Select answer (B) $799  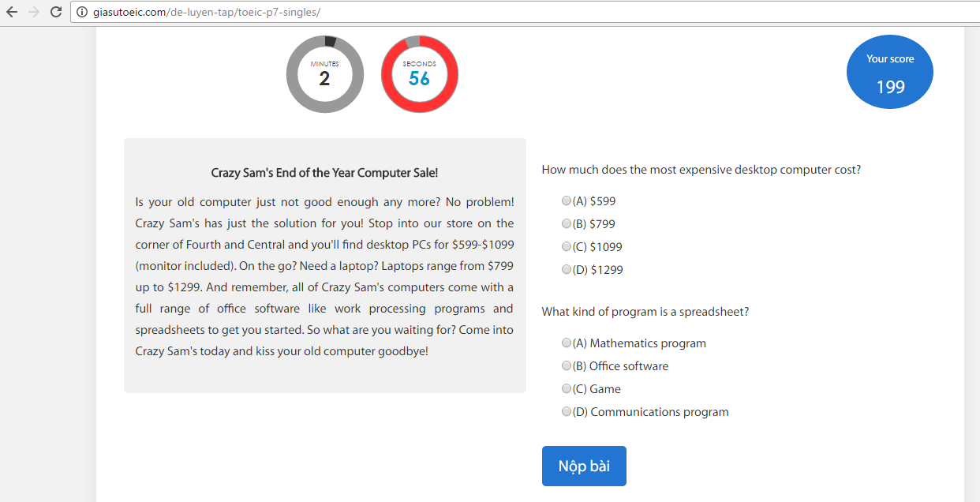567,224
